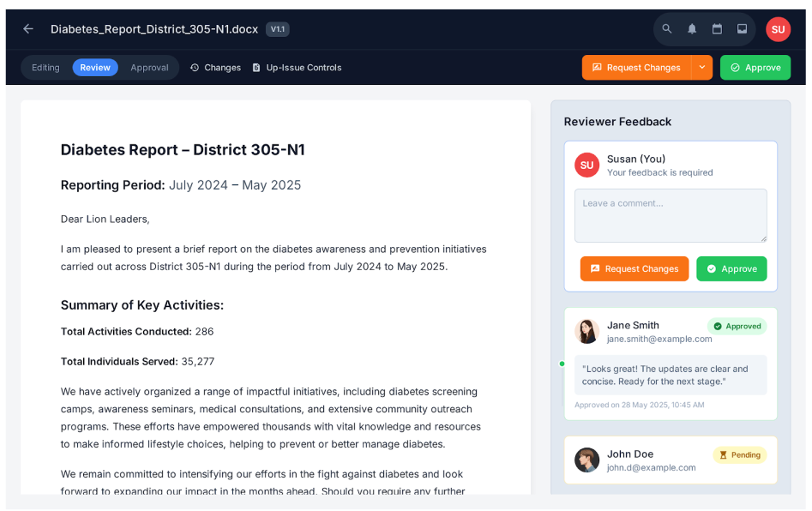Click the file name Diabetes_Report_District_305-N1.docx
The width and height of the screenshot is (812, 511).
tap(154, 29)
